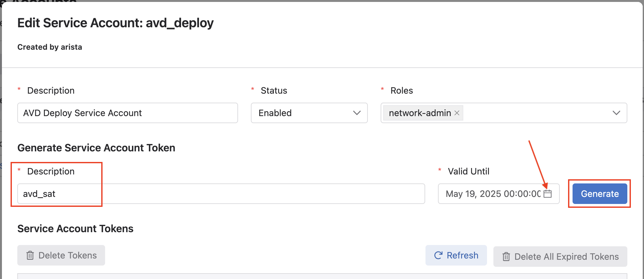Image resolution: width=644 pixels, height=279 pixels.
Task: Click the circular arrow Refresh icon
Action: 438,255
